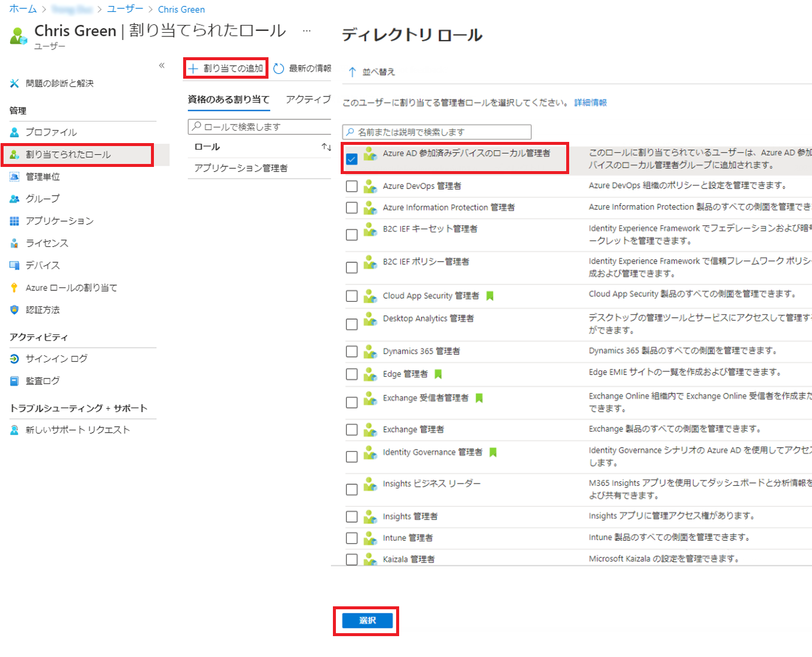This screenshot has height=657, width=812.
Task: Click green bookmark next to Edge 管理者
Action: [438, 374]
